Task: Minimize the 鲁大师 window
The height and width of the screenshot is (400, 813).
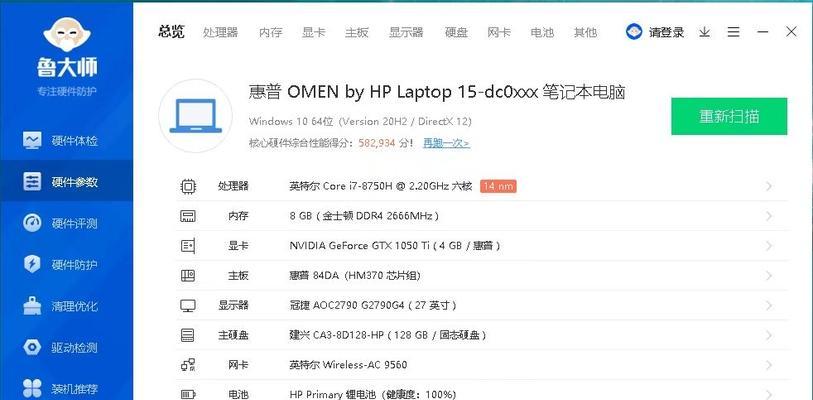Action: (762, 32)
